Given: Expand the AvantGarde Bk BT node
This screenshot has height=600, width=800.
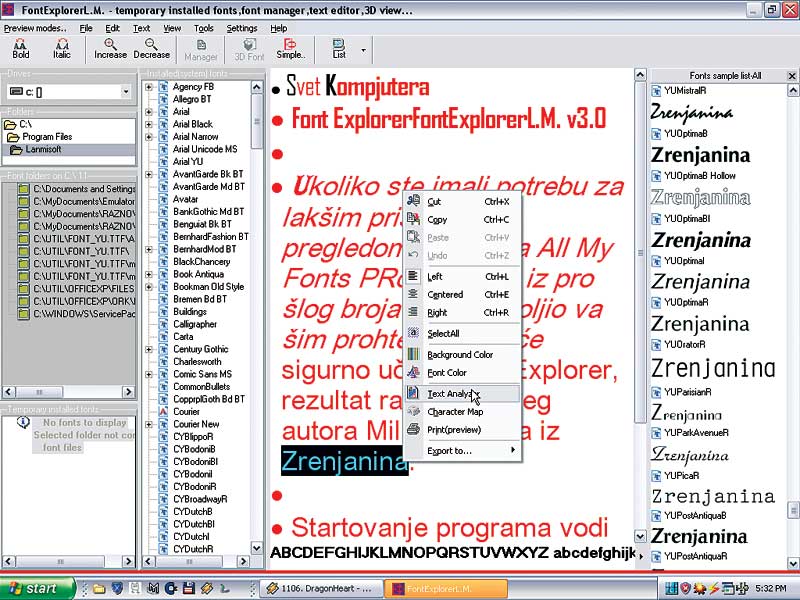Looking at the screenshot, I should [x=149, y=174].
